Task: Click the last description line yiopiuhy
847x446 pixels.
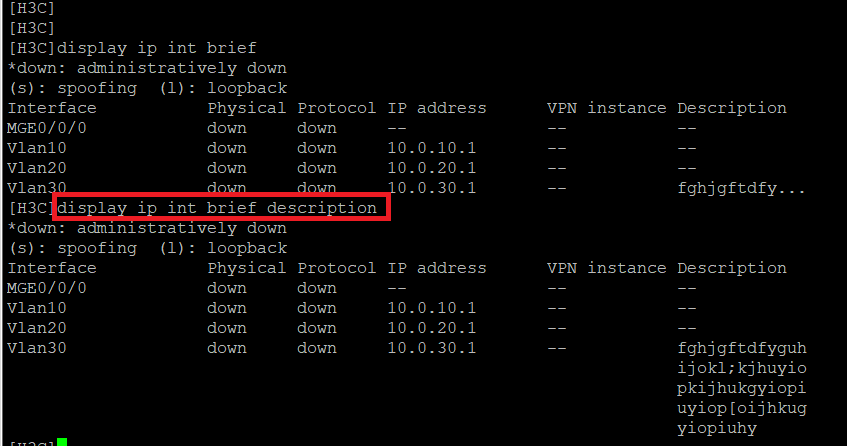Action: [x=717, y=428]
